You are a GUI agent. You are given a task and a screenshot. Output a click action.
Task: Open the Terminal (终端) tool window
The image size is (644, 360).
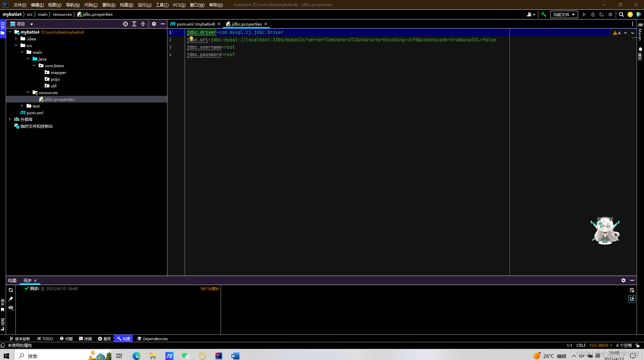[x=85, y=338]
